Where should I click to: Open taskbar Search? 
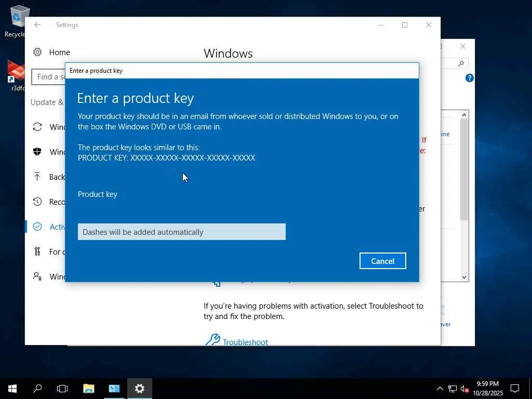[37, 389]
